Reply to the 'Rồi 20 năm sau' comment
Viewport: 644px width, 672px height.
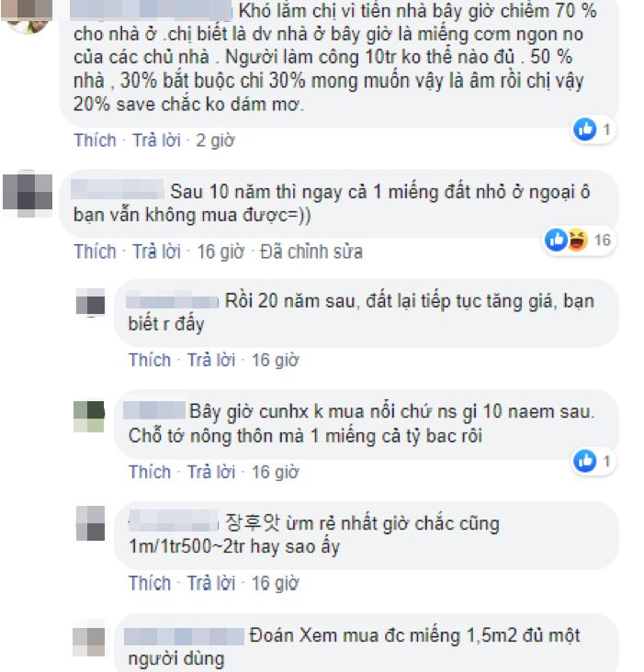(211, 360)
